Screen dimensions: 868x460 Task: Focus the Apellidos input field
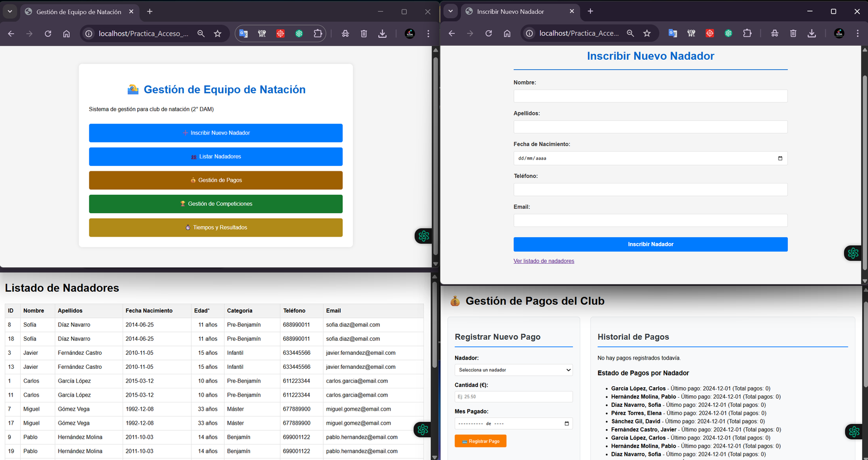click(x=650, y=127)
